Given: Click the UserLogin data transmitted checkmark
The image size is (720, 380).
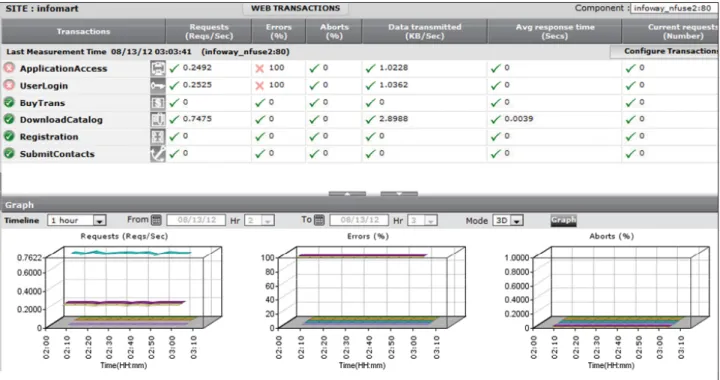Looking at the screenshot, I should pos(371,85).
